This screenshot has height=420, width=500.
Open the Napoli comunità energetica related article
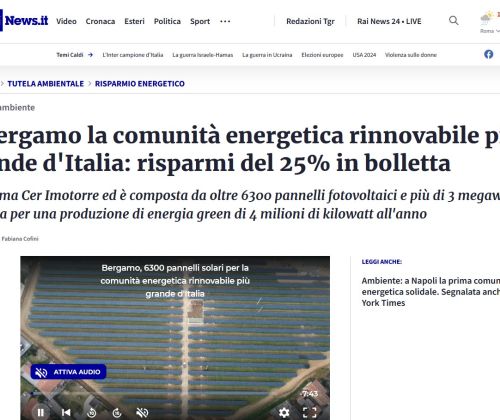point(431,292)
